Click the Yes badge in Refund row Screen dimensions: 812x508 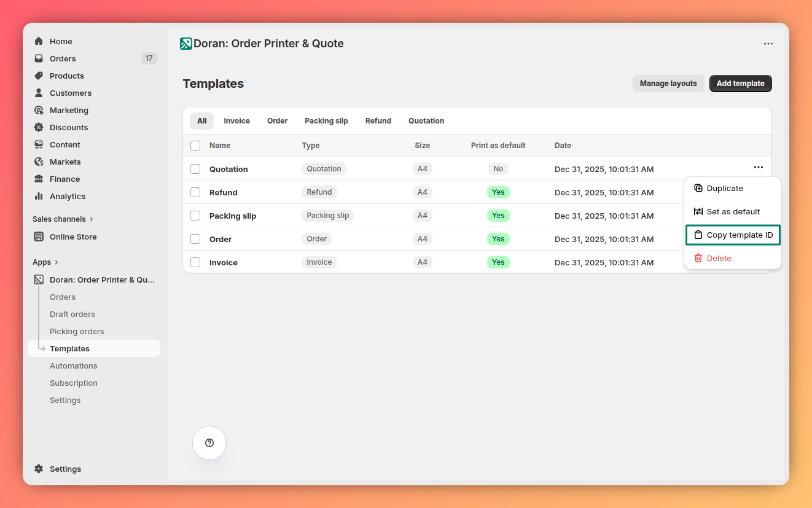point(498,192)
